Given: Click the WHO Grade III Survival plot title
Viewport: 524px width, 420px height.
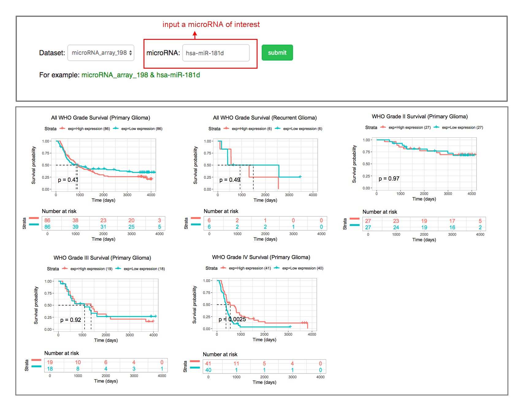Looking at the screenshot, I should click(x=102, y=258).
